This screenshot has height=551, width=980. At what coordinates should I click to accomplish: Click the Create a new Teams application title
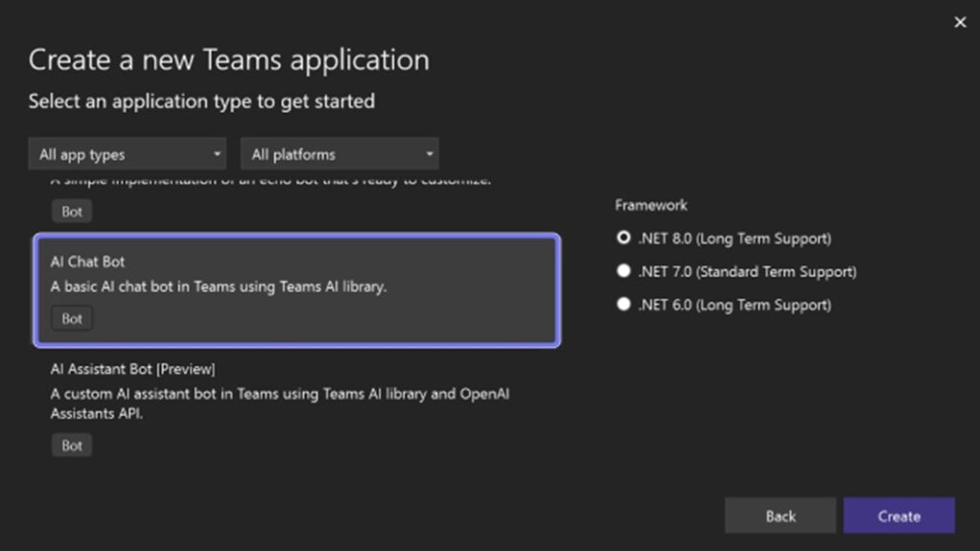tap(230, 60)
